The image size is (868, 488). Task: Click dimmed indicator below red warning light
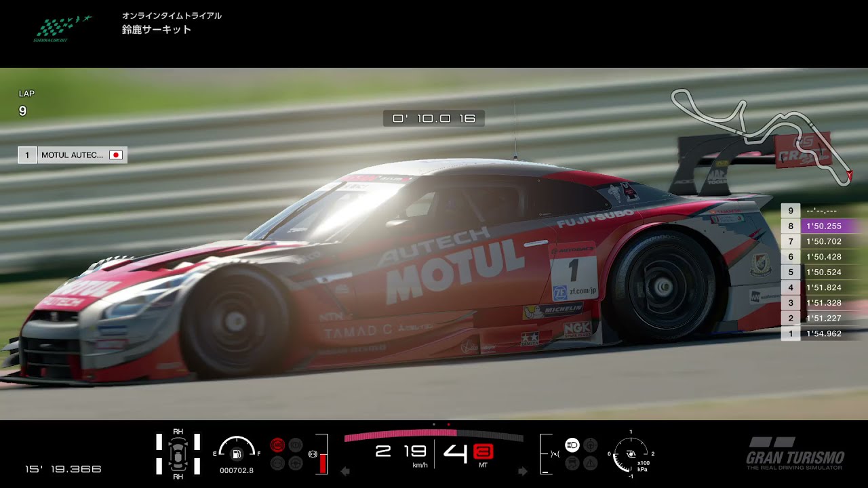[277, 463]
